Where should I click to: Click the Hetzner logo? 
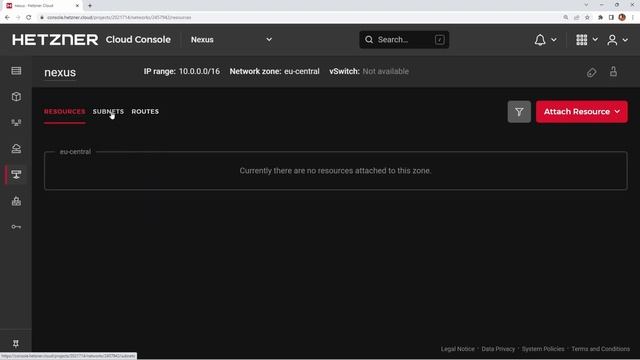[55, 40]
